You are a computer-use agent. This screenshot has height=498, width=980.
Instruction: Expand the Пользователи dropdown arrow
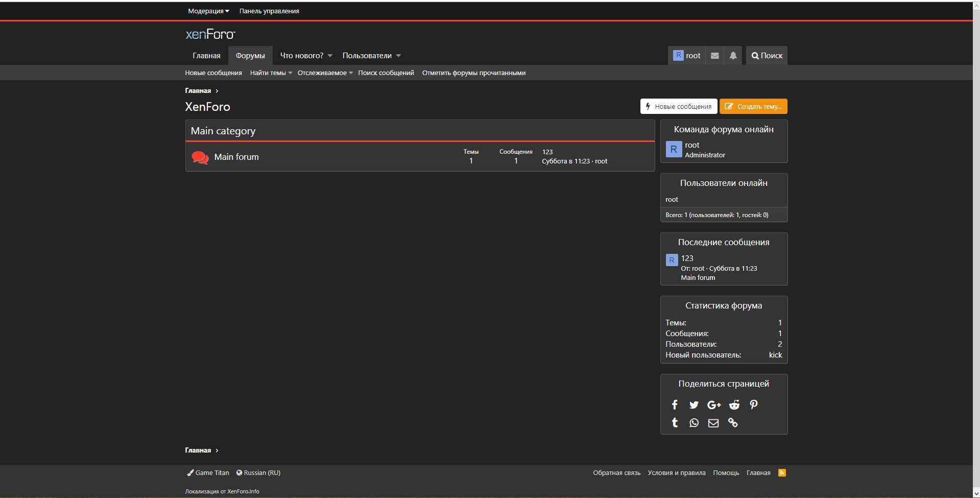(398, 56)
